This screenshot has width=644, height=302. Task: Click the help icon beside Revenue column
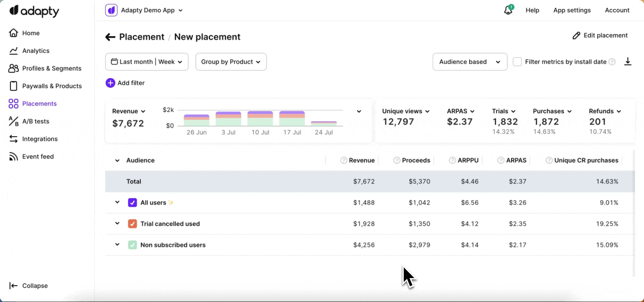point(344,160)
